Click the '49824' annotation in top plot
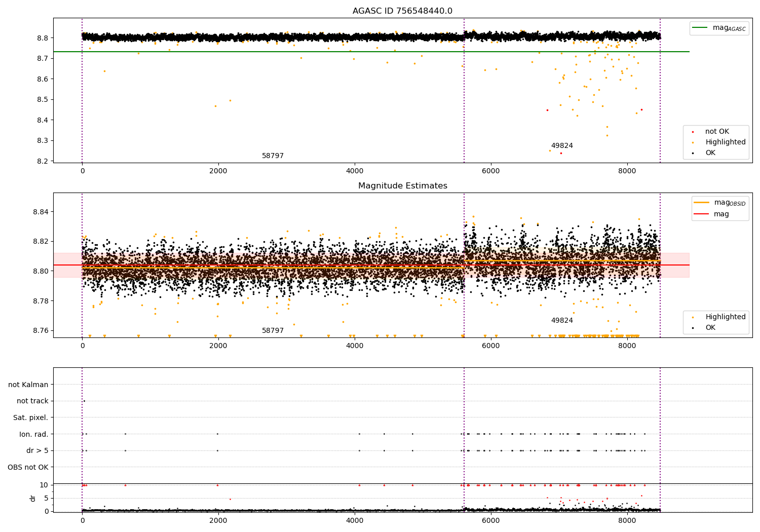Screen dimensions: 760x532 click(562, 146)
